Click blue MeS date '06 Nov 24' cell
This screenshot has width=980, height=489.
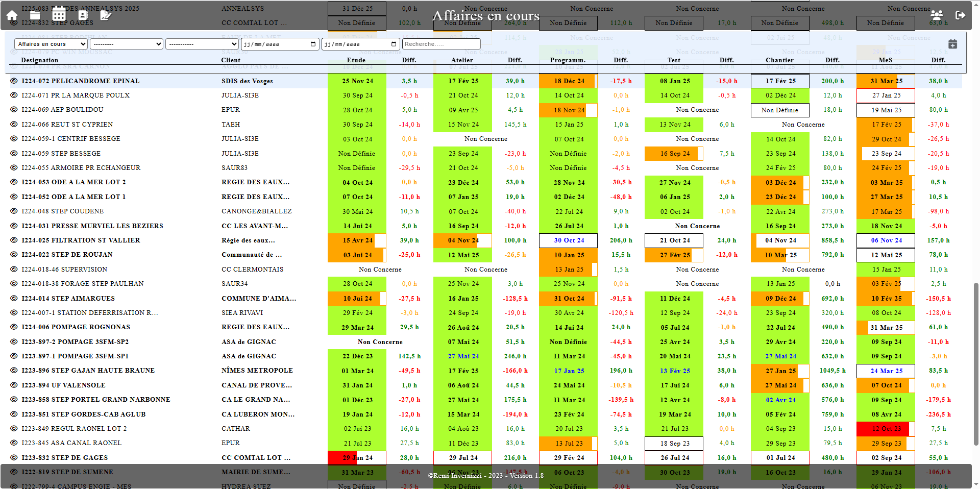pyautogui.click(x=886, y=240)
